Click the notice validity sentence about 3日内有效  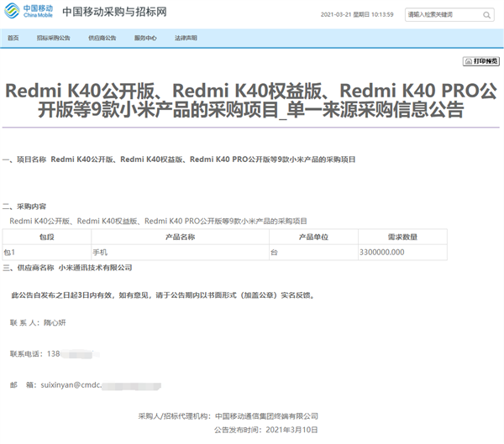(x=163, y=295)
